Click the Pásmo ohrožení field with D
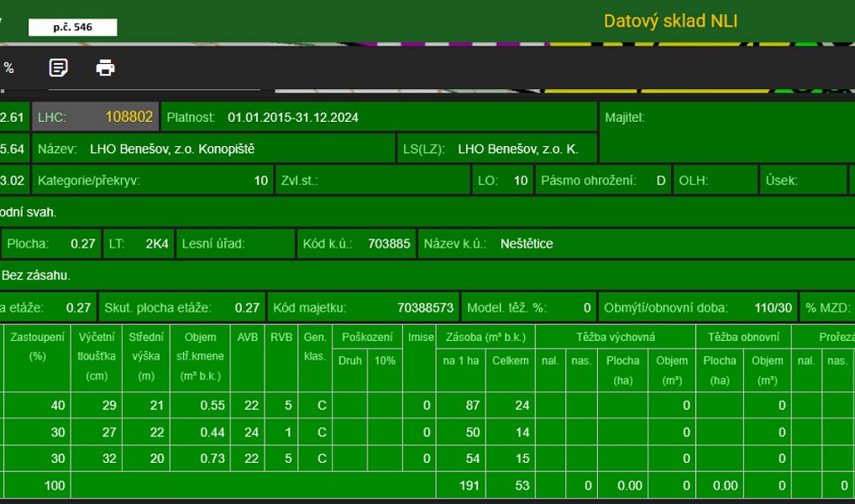 point(603,181)
